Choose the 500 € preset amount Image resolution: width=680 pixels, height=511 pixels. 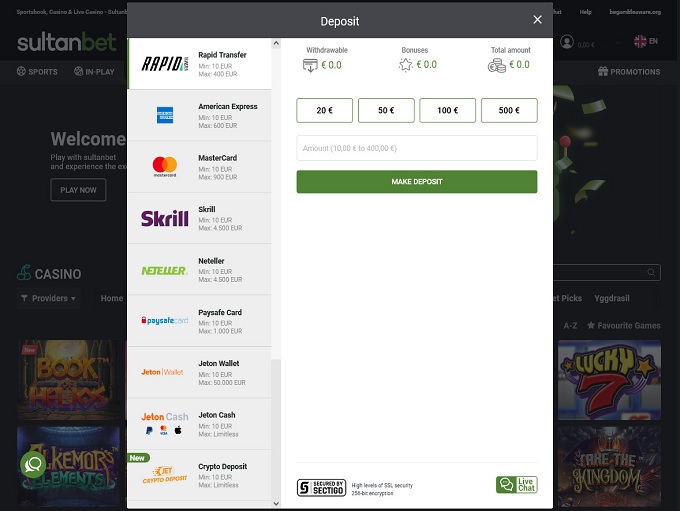[509, 110]
